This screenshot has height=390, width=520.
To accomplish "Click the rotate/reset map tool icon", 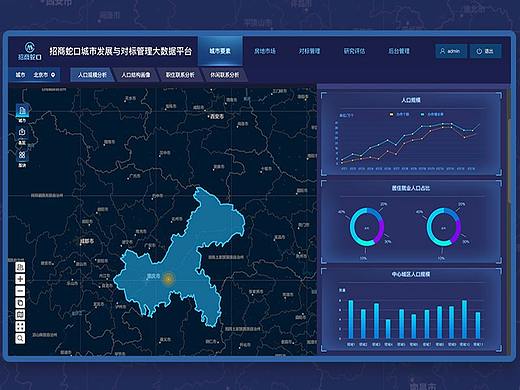I will (x=20, y=303).
